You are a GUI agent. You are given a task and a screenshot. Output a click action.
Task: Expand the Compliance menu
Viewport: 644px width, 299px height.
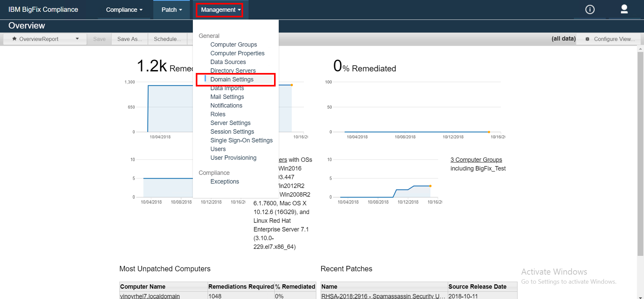124,10
